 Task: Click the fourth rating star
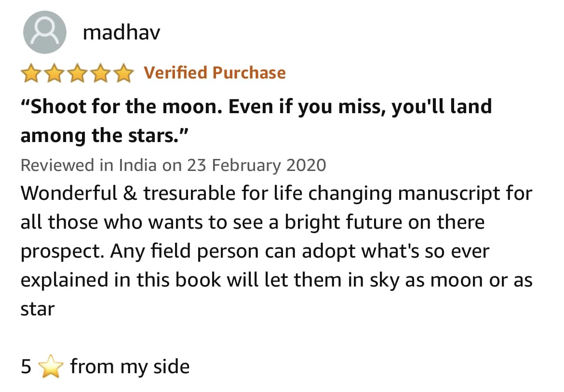tap(101, 73)
